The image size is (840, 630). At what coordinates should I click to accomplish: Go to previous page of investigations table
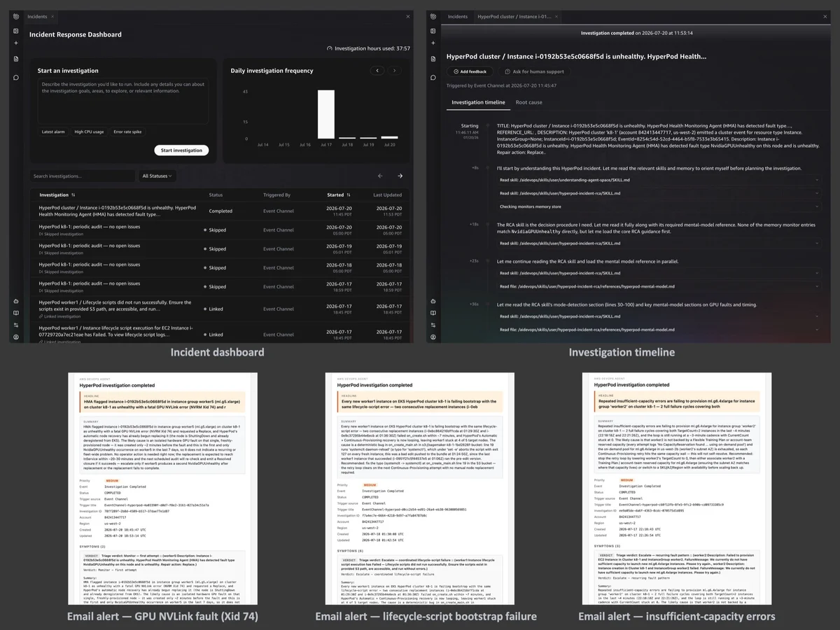pos(380,176)
